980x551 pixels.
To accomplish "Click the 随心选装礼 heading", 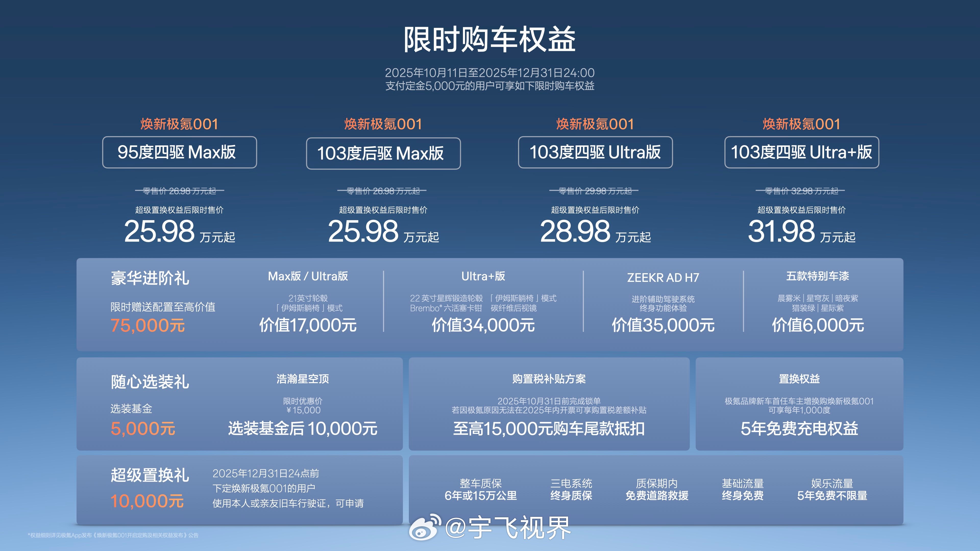I will (x=150, y=382).
